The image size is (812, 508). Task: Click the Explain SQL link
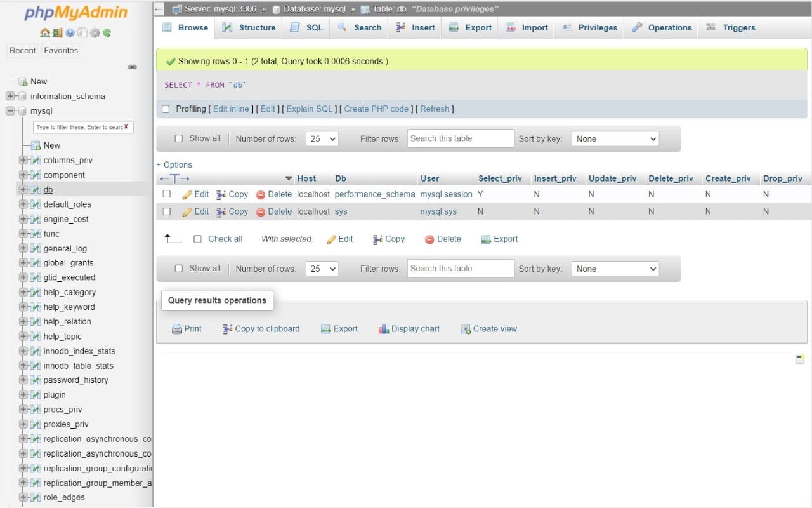click(x=310, y=109)
